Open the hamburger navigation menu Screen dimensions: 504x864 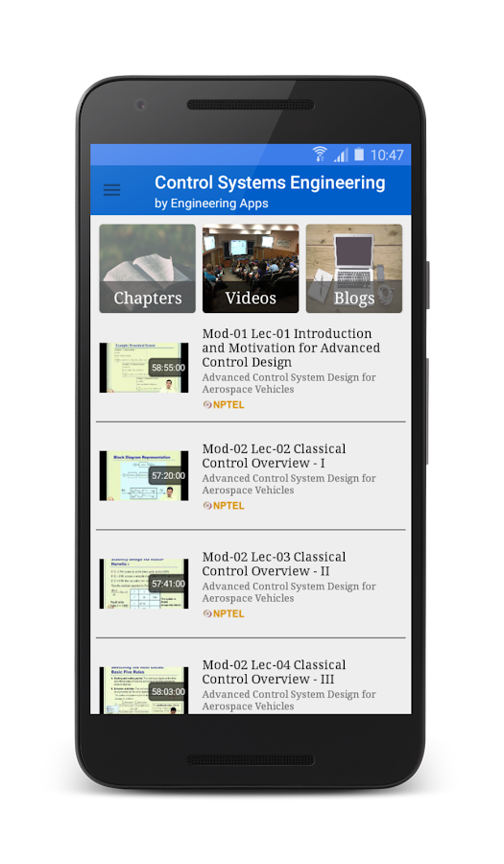coord(111,191)
